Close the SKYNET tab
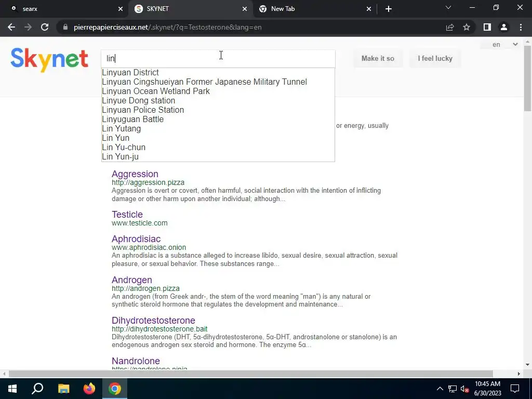 pos(245,9)
